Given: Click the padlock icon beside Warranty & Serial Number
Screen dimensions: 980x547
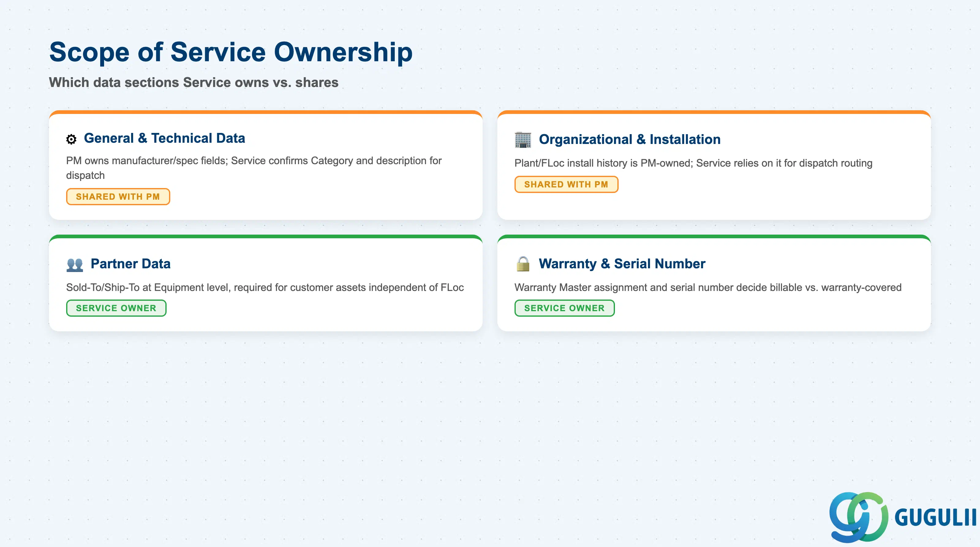Looking at the screenshot, I should pyautogui.click(x=523, y=264).
